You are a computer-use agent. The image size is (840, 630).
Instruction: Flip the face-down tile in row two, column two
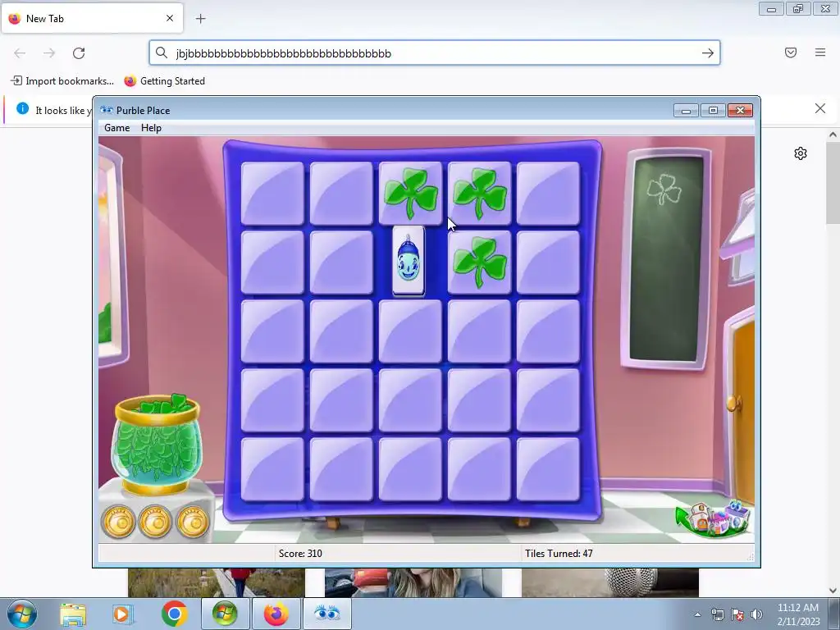click(x=341, y=262)
